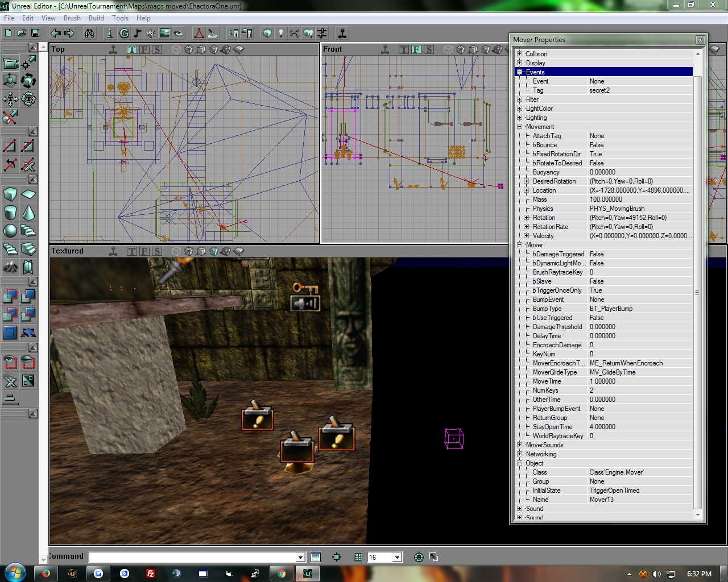
Task: Open the Edit menu
Action: (28, 18)
